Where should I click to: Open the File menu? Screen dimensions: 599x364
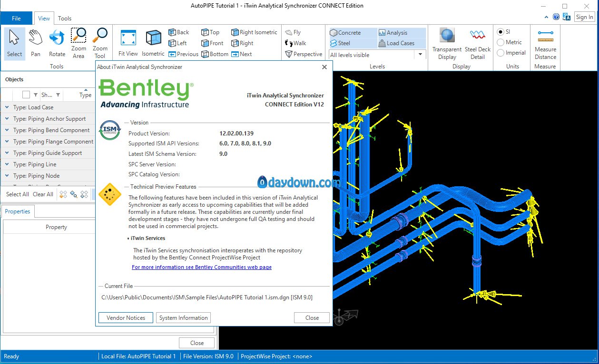(x=16, y=19)
